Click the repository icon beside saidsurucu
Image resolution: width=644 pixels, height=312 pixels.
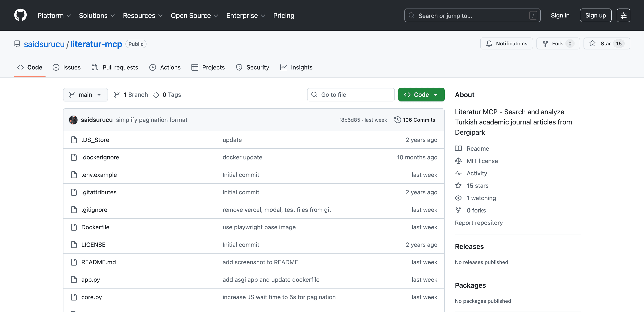tap(17, 44)
